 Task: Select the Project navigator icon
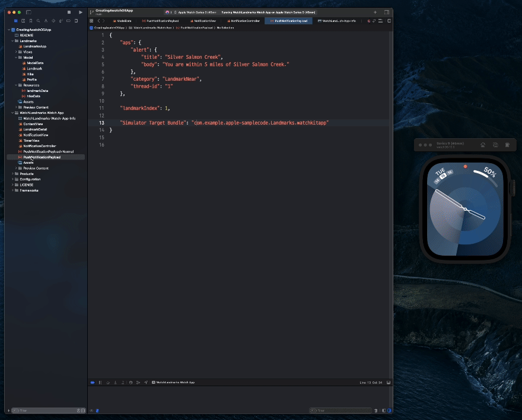[15, 21]
